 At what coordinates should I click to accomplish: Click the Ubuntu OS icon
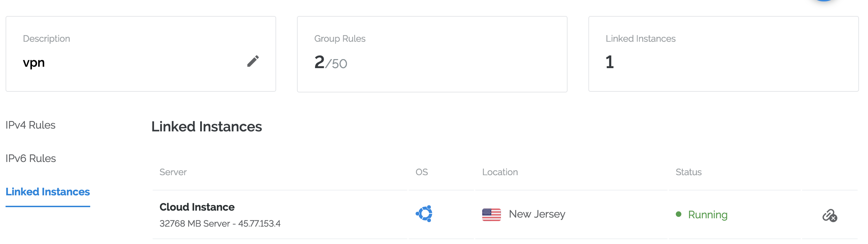click(424, 213)
